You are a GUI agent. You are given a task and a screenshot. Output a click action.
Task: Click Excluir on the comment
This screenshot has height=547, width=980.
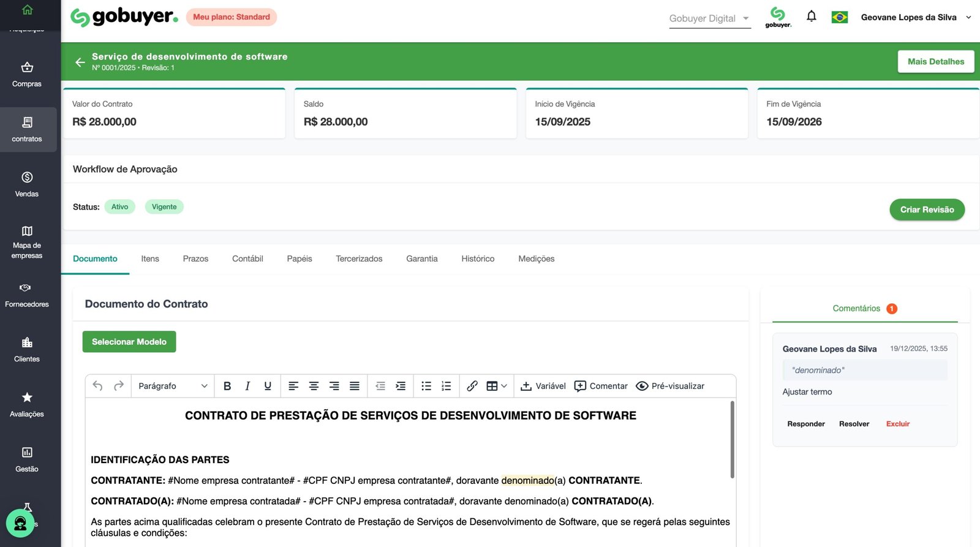click(x=897, y=424)
